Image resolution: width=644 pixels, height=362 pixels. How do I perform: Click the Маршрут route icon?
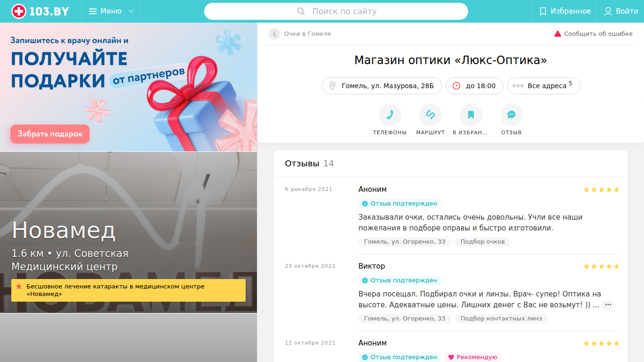click(430, 115)
